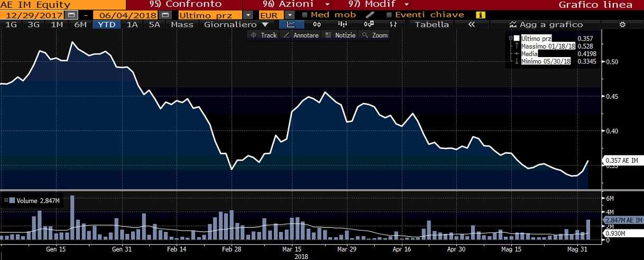Select the bar chart type icon
Screen dimensions: 644x260
(x=343, y=24)
